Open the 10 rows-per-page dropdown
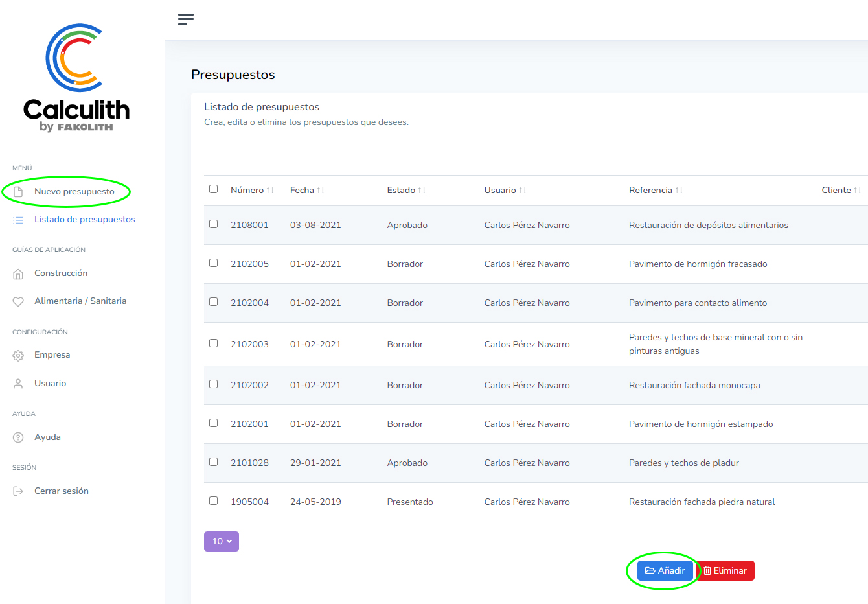The image size is (868, 604). [x=222, y=541]
